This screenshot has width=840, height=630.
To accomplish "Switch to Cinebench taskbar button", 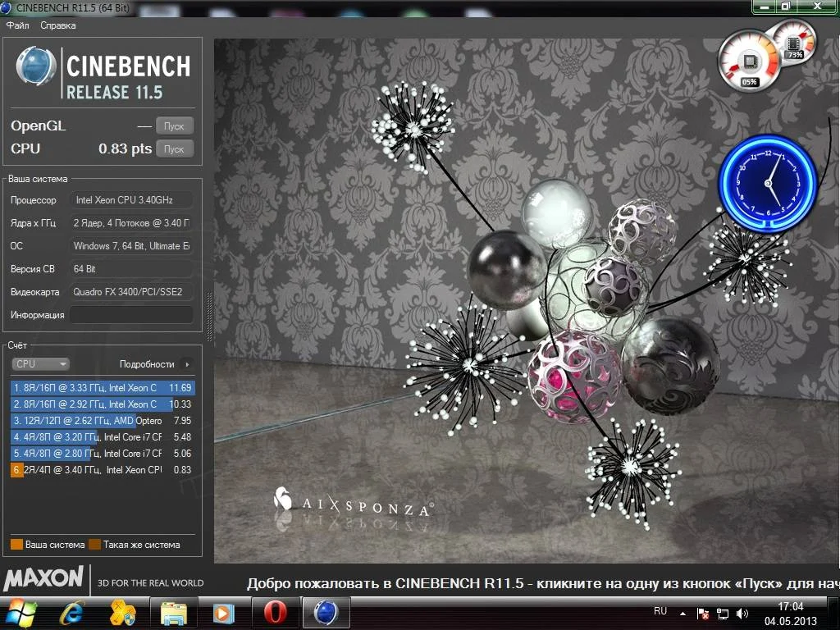I will click(326, 613).
